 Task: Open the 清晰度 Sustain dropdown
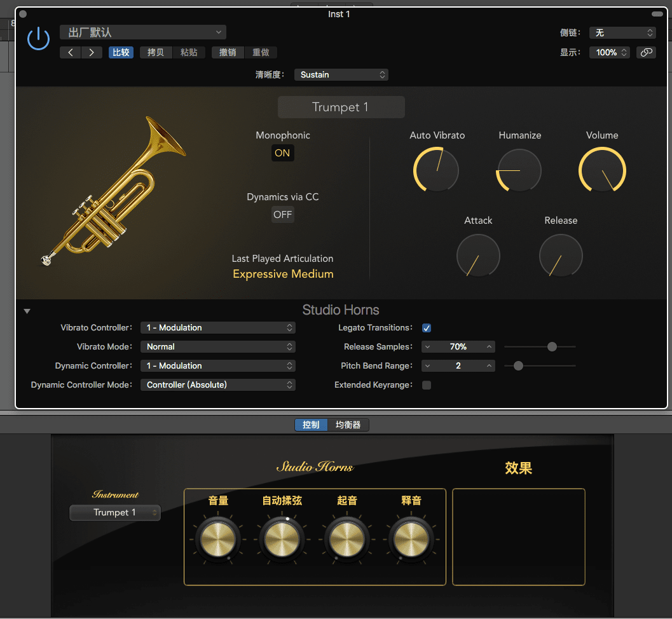(x=341, y=74)
